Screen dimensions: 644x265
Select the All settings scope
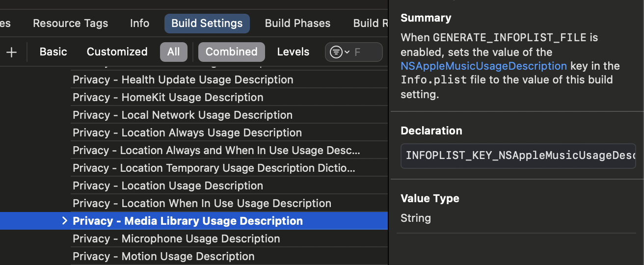[x=173, y=52]
